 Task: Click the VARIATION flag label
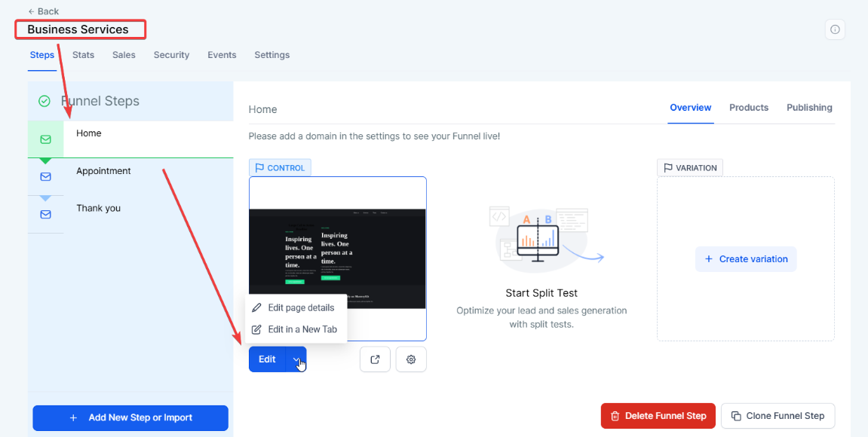690,167
